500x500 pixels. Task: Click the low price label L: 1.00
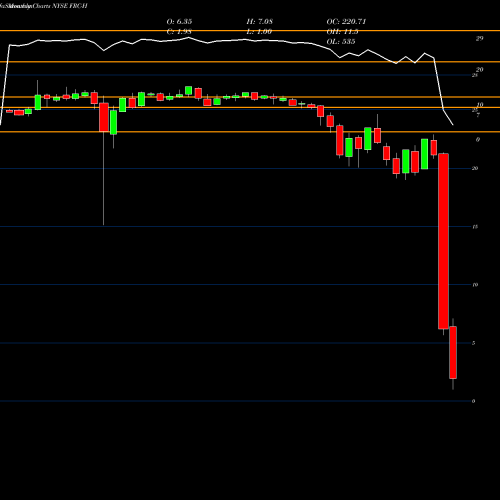[x=259, y=31]
